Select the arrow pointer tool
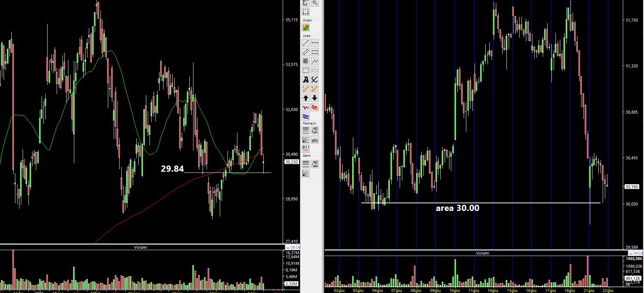The width and height of the screenshot is (644, 293). pos(306,3)
